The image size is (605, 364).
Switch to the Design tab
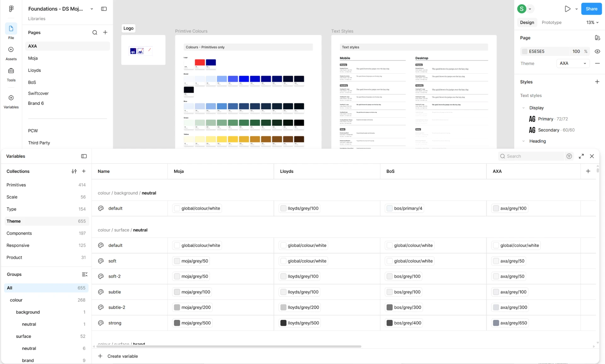[x=527, y=22]
